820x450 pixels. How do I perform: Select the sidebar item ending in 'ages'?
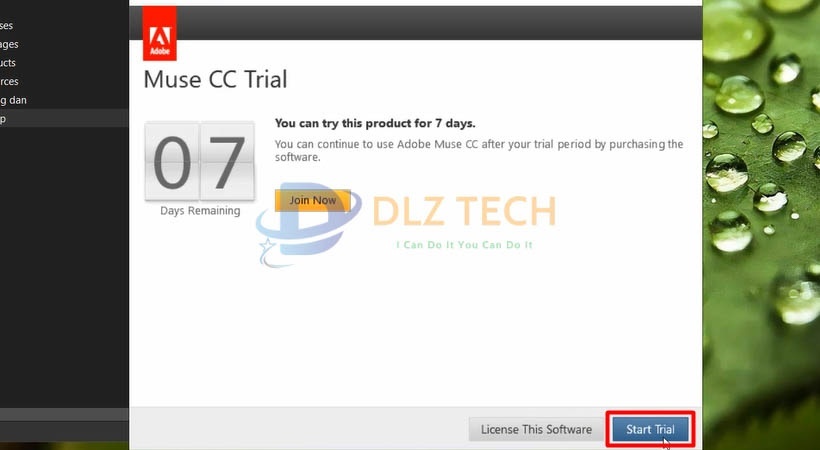pyautogui.click(x=9, y=44)
